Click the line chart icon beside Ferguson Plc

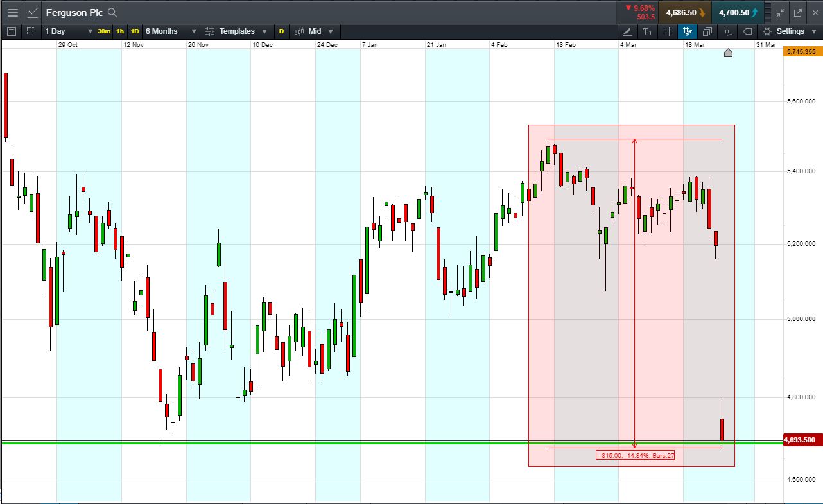[x=33, y=12]
